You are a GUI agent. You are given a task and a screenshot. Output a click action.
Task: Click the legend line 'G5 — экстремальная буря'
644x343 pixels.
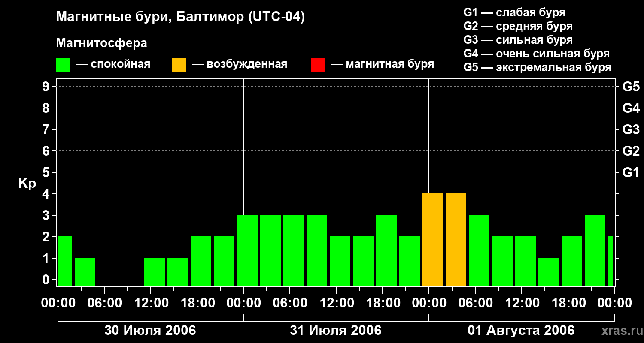(538, 67)
